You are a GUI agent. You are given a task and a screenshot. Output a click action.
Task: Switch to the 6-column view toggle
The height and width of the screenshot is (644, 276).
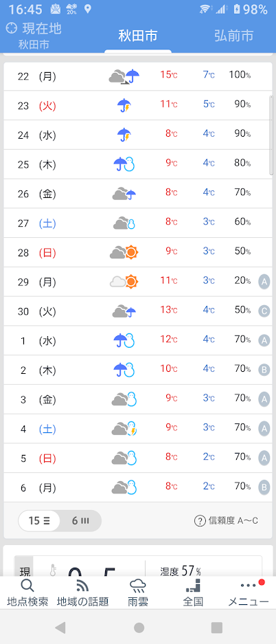[80, 521]
